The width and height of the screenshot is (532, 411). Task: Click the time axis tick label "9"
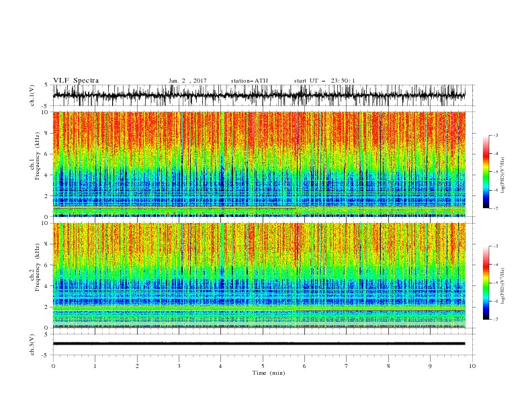click(x=430, y=366)
